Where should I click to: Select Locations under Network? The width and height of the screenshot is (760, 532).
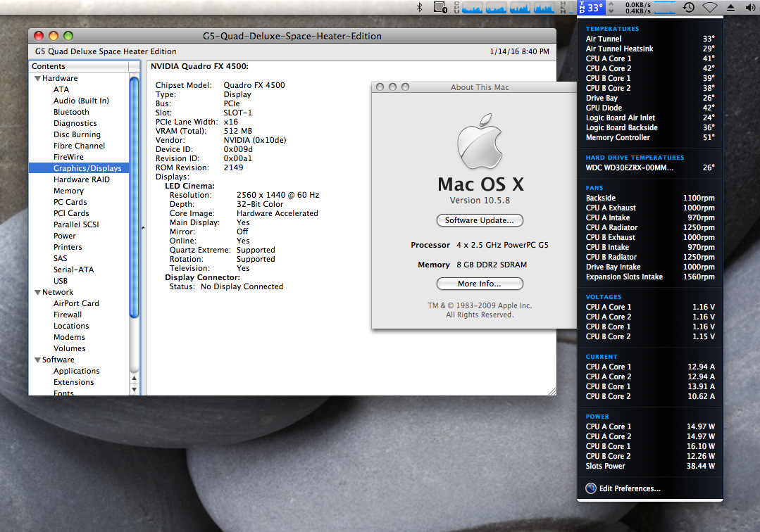point(71,326)
